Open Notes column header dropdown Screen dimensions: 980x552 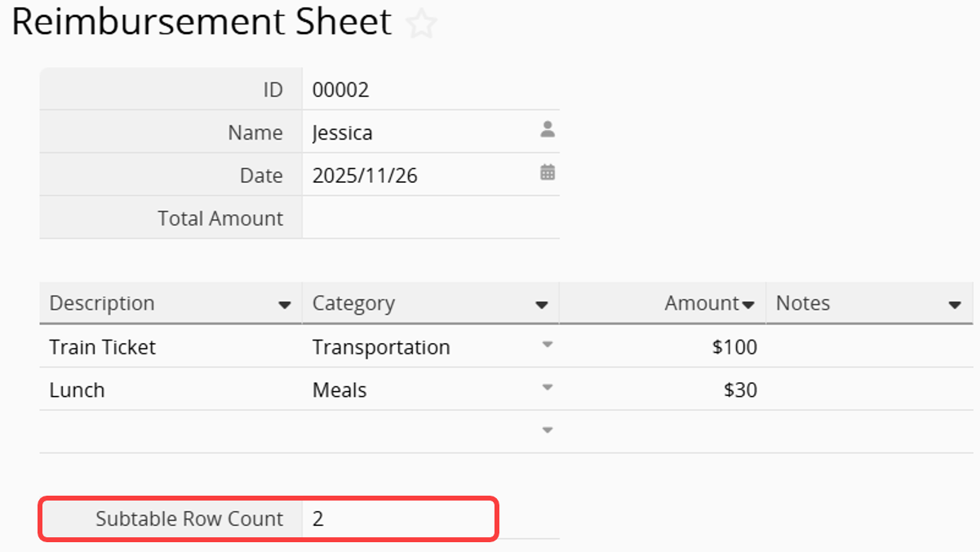tap(955, 305)
